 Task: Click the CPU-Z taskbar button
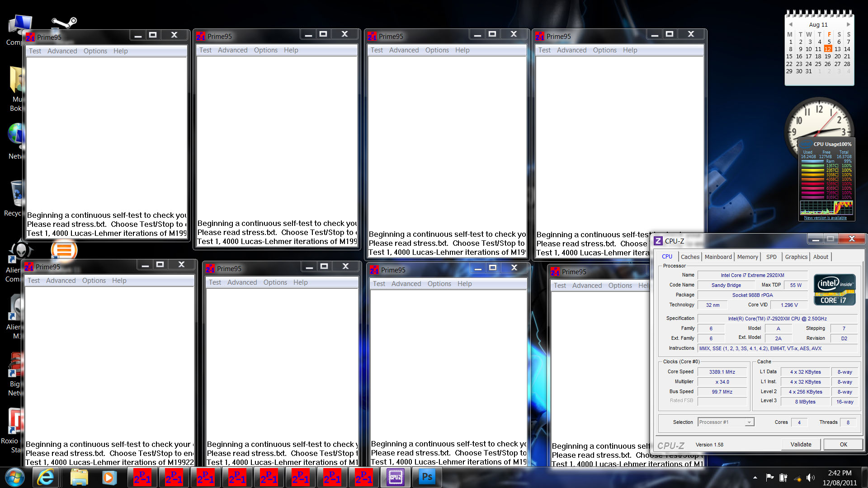click(x=396, y=477)
